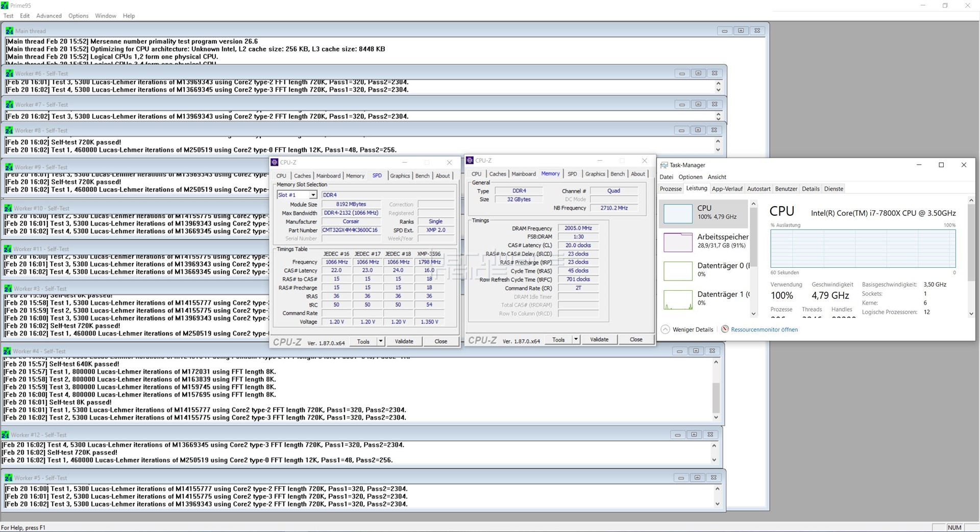The height and width of the screenshot is (532, 980).
Task: Click Close button in CPU-Z SPD window
Action: tap(441, 341)
